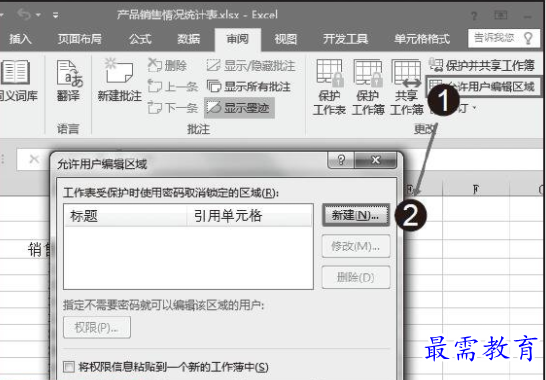Click the 引用单元格 column header in list
Viewport: 546px width, 380px height.
pos(249,216)
